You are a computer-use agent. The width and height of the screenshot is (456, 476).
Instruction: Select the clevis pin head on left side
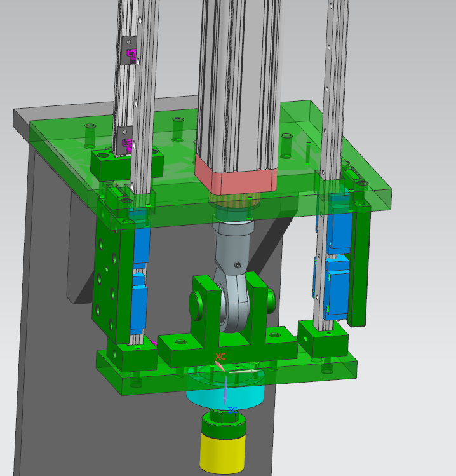(196, 304)
